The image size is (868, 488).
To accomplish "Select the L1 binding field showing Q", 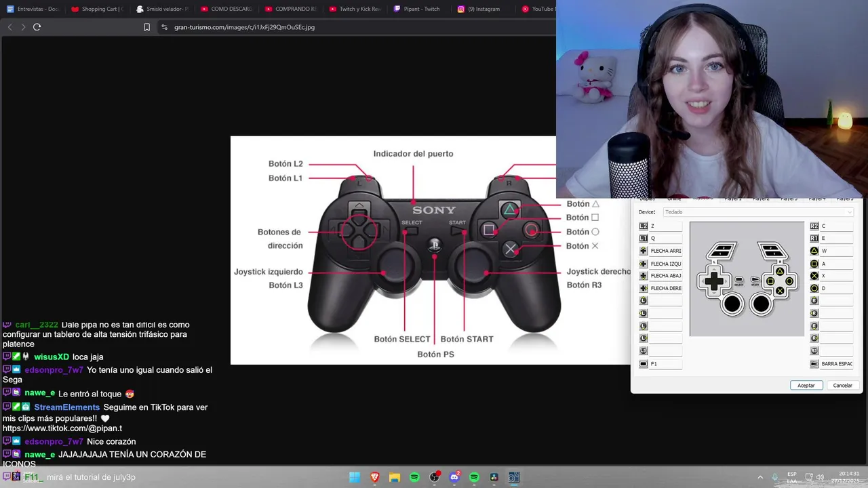I will [666, 239].
